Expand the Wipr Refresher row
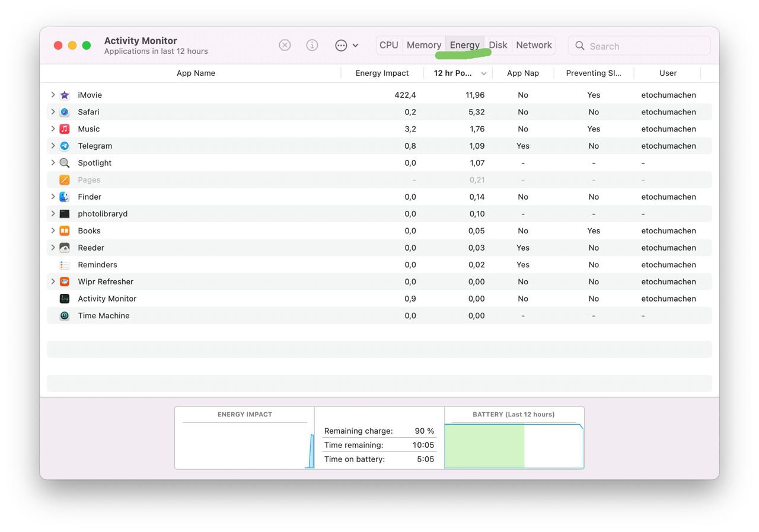759x532 pixels. point(53,281)
